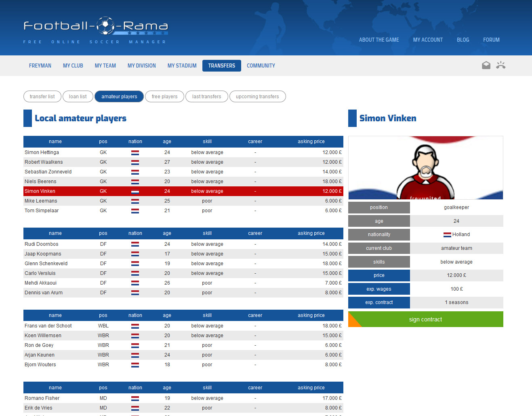This screenshot has width=532, height=416.
Task: Select player Sebastian Zonneveld
Action: click(x=48, y=172)
